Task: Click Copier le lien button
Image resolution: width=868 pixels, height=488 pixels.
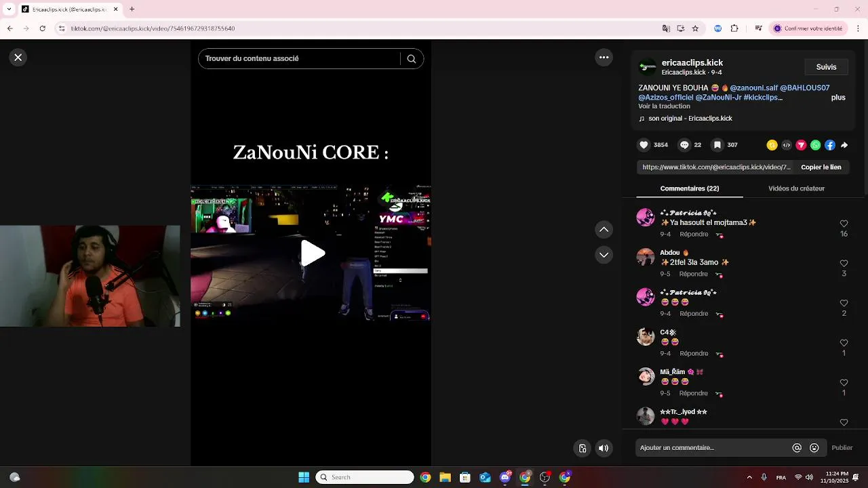Action: pyautogui.click(x=821, y=167)
